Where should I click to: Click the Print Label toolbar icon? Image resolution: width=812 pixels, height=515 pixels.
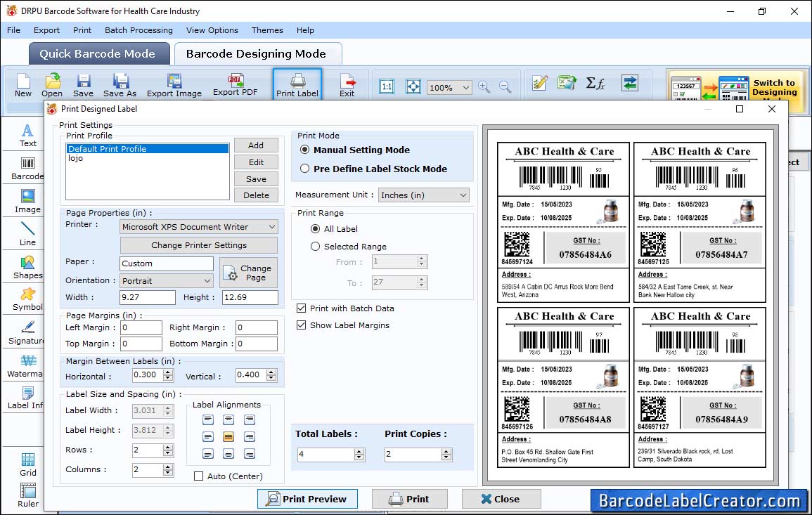297,85
